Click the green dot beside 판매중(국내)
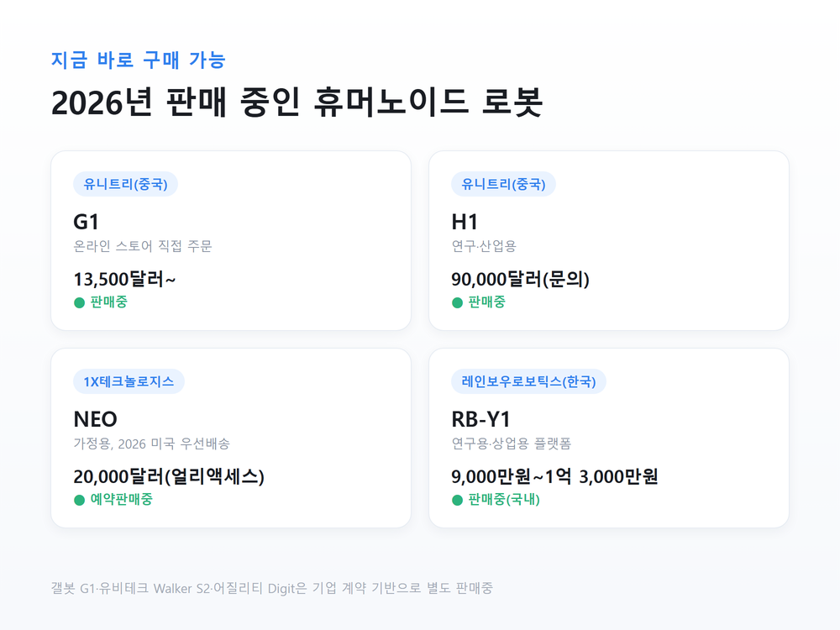Viewport: 840px width, 630px height. tap(458, 500)
